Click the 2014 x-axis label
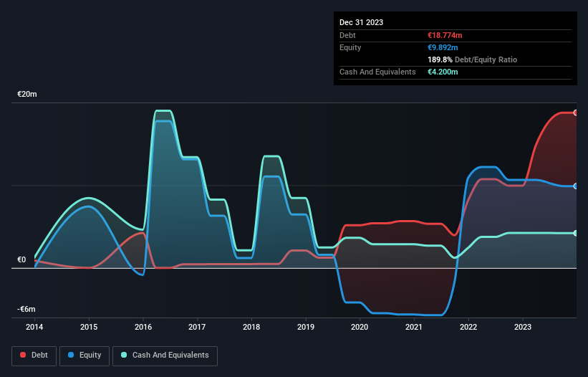 tap(34, 327)
